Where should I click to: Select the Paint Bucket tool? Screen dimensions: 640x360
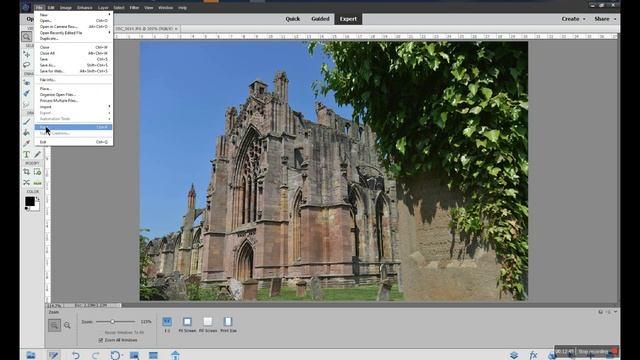[27, 132]
